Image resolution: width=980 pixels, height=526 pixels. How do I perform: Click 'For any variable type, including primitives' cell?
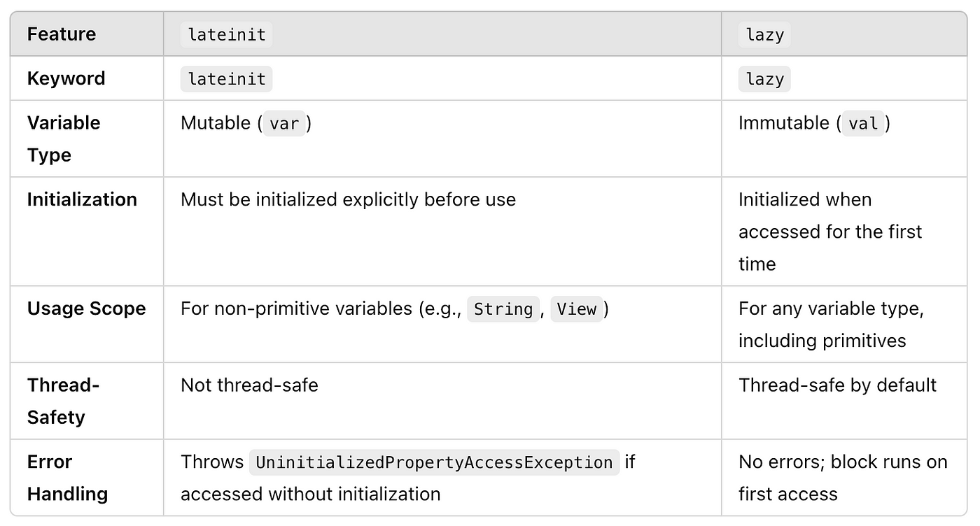[x=831, y=325]
